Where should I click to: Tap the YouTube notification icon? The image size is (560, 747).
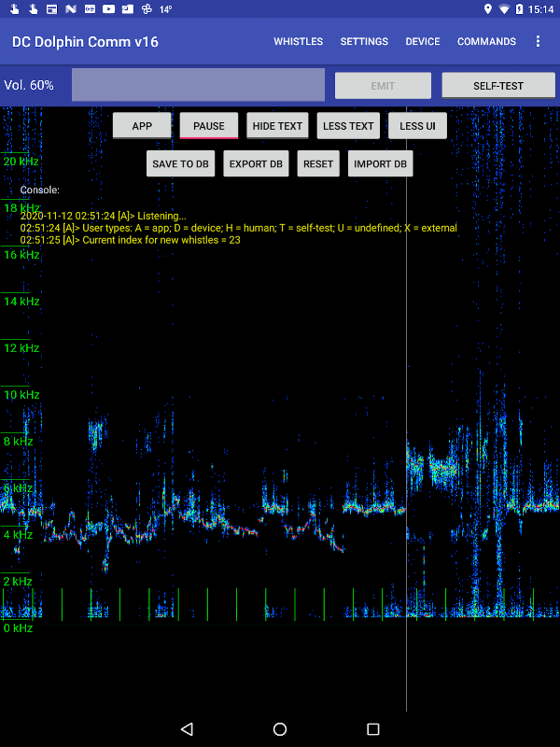point(108,9)
